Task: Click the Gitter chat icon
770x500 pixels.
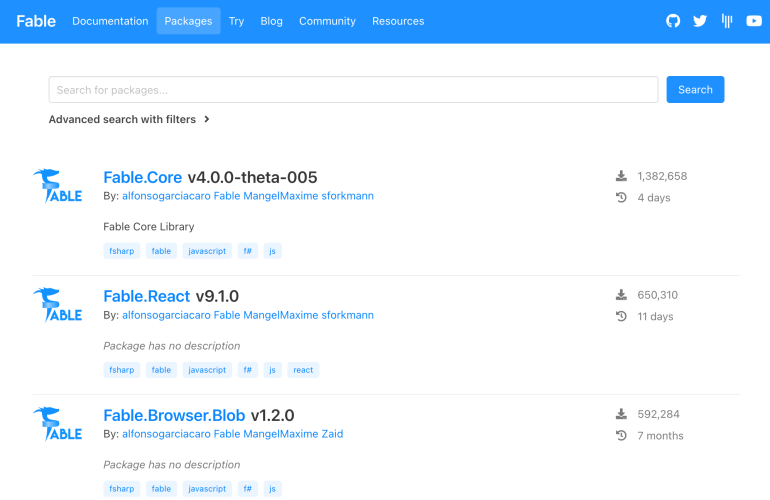Action: pyautogui.click(x=727, y=21)
